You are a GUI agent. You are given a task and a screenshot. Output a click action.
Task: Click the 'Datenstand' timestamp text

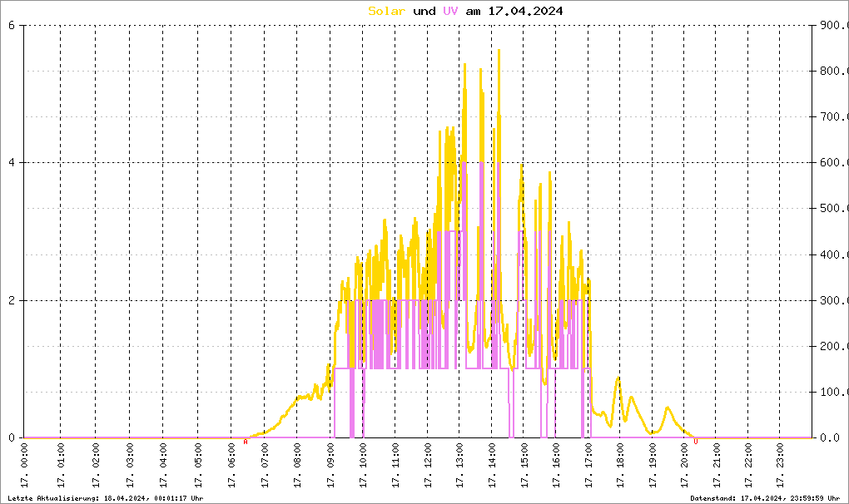(x=765, y=498)
